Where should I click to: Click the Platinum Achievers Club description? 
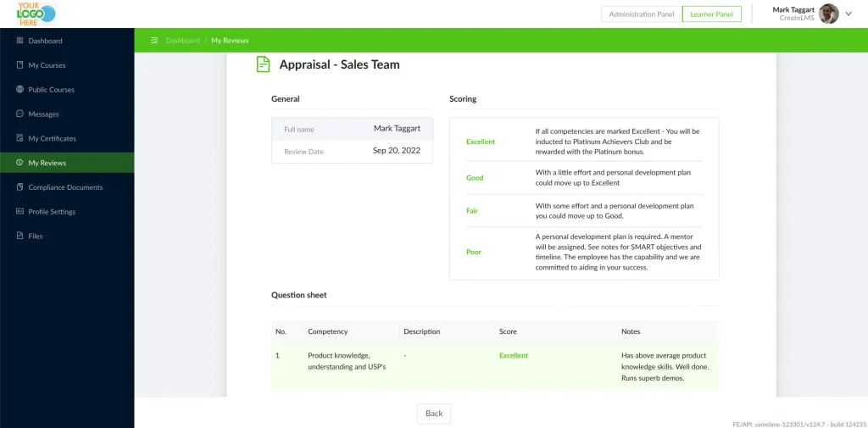[x=617, y=142]
